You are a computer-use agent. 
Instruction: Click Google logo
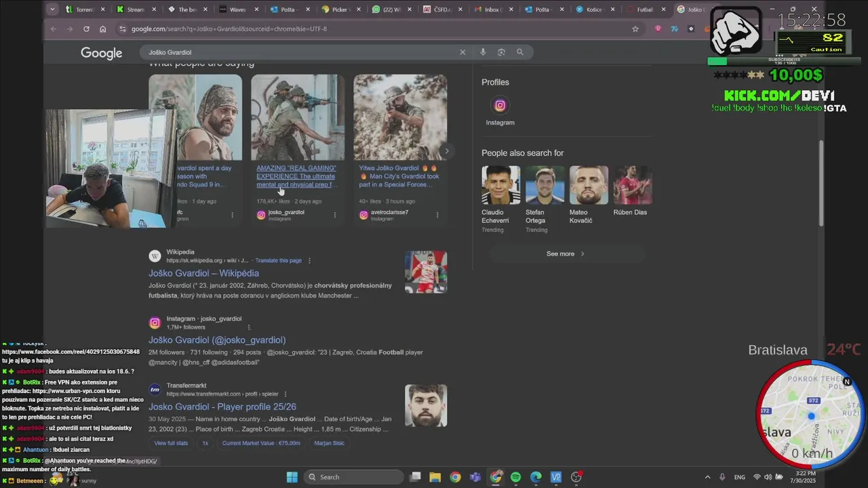point(102,53)
